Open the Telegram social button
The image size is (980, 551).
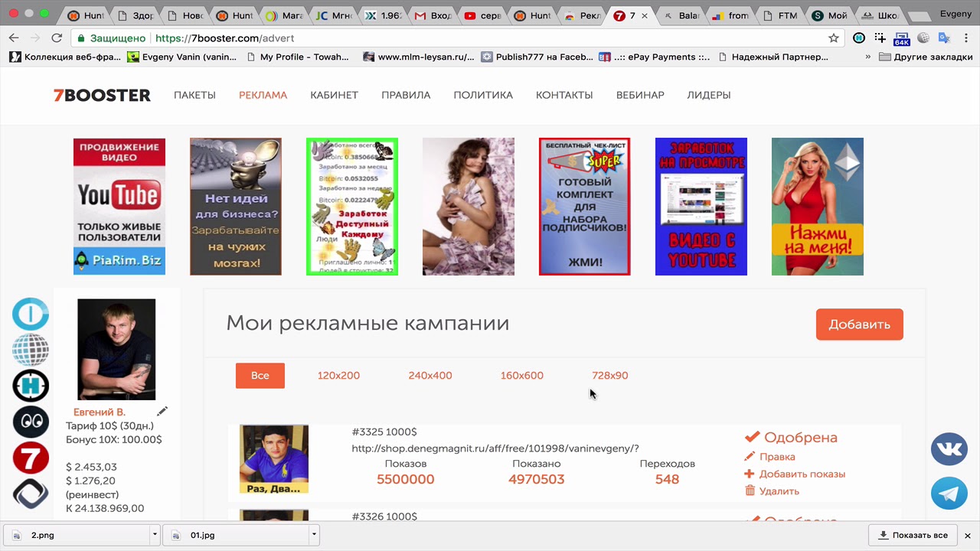point(949,494)
